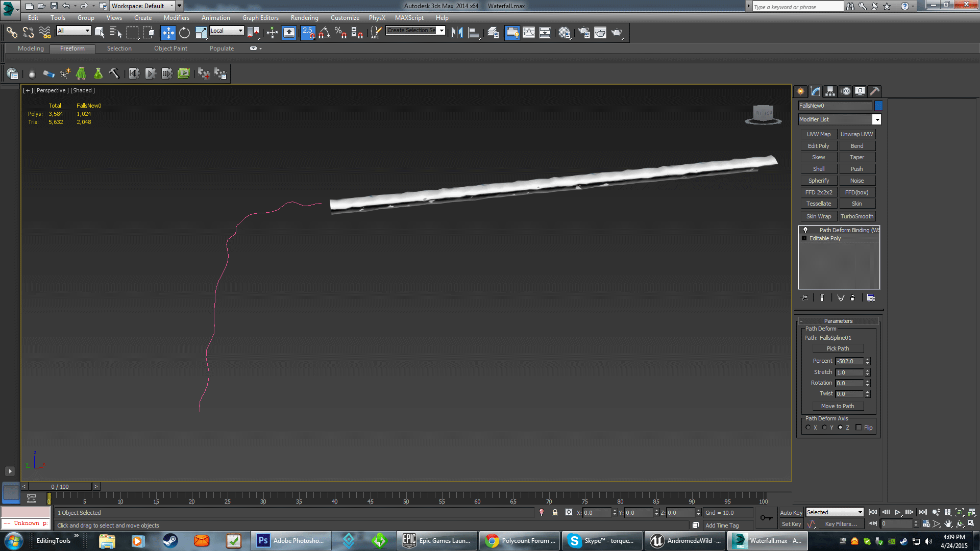Switch to the Modeling ribbon tab

click(31, 48)
